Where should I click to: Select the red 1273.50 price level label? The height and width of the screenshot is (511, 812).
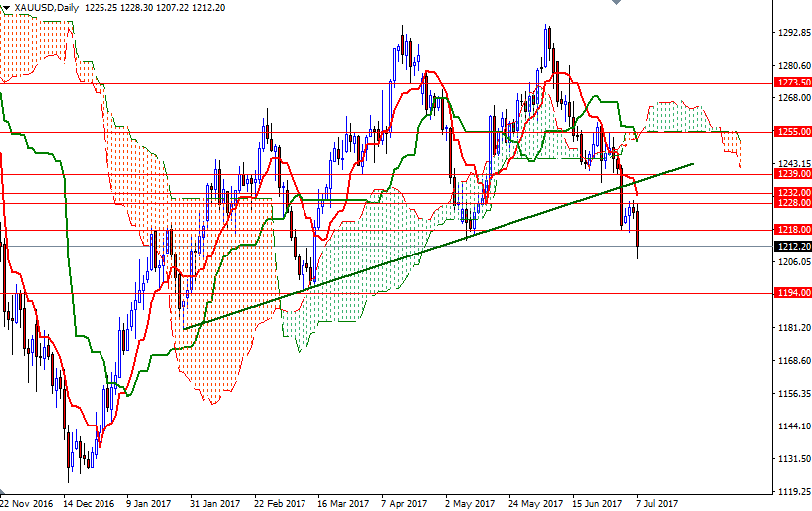792,83
